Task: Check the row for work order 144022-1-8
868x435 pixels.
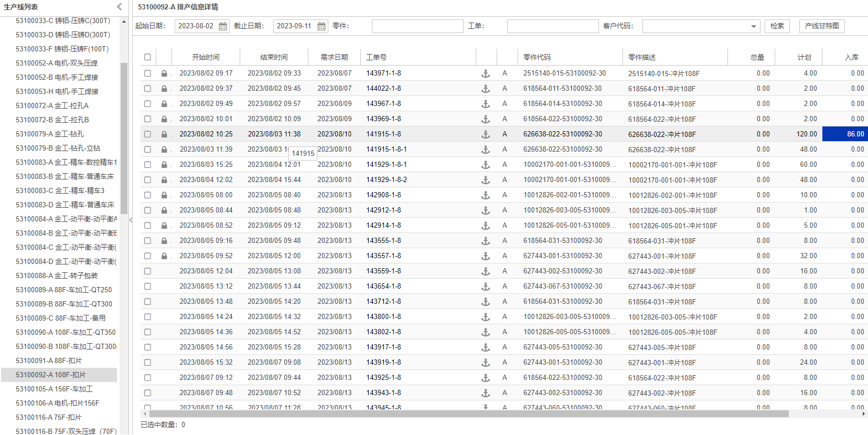Action: [x=147, y=89]
